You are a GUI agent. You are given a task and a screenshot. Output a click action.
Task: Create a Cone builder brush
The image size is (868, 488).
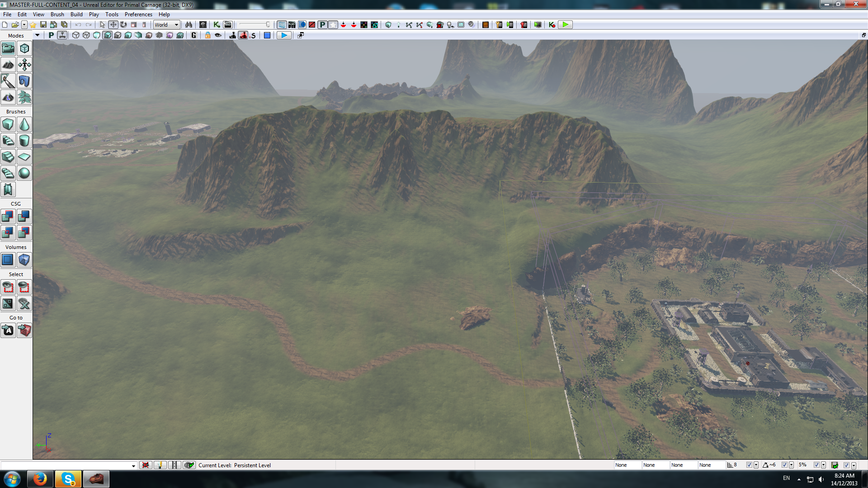[24, 124]
